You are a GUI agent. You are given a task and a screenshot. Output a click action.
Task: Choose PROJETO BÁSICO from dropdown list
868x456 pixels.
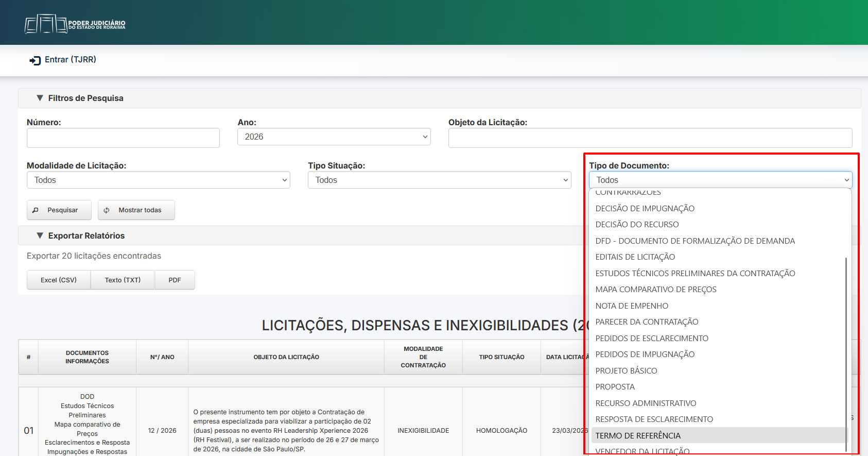(x=626, y=370)
